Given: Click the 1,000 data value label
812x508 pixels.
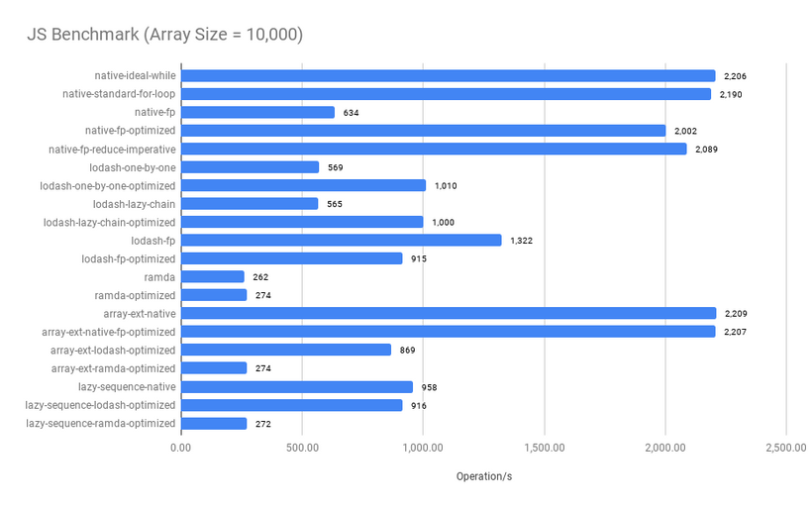Looking at the screenshot, I should (x=444, y=222).
